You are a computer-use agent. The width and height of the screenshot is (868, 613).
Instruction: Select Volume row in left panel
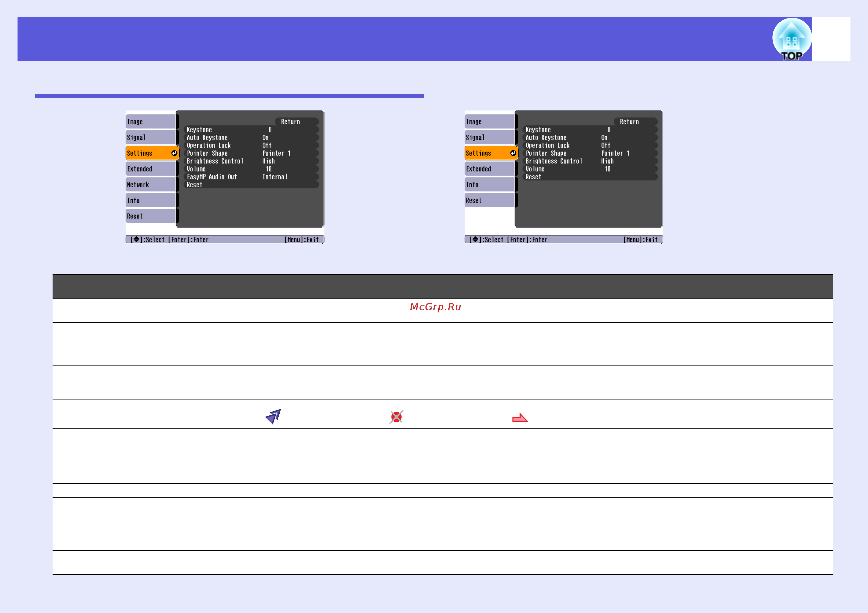pos(251,169)
